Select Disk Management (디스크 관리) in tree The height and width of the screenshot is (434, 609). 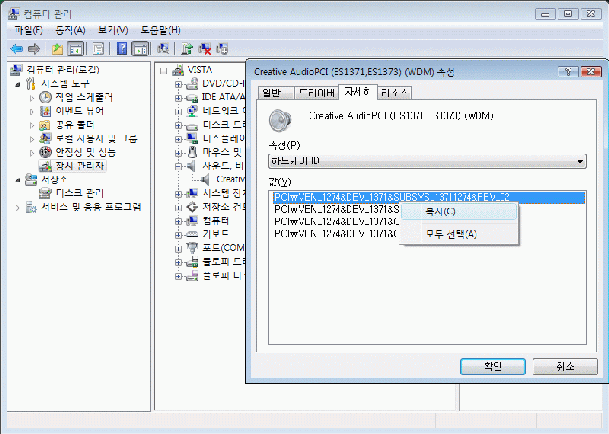click(x=80, y=193)
